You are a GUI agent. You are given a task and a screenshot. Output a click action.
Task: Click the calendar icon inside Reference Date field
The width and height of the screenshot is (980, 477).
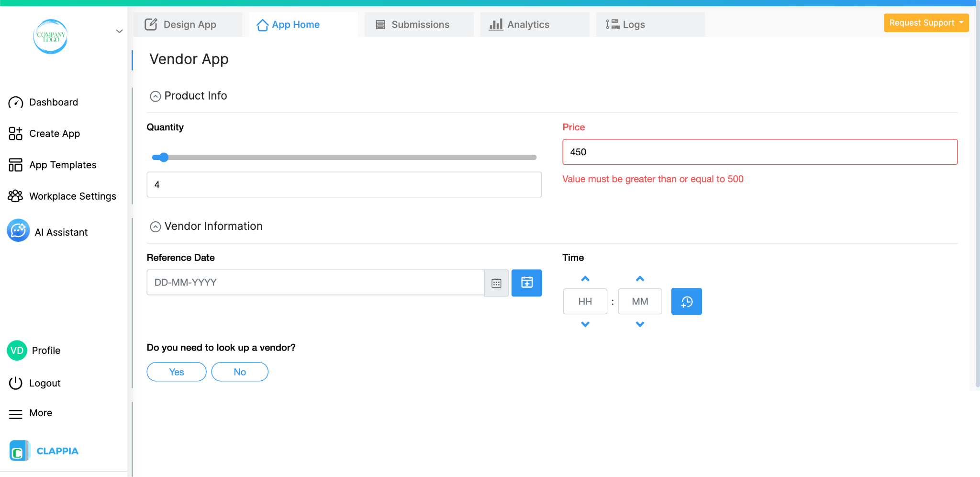[x=496, y=283]
